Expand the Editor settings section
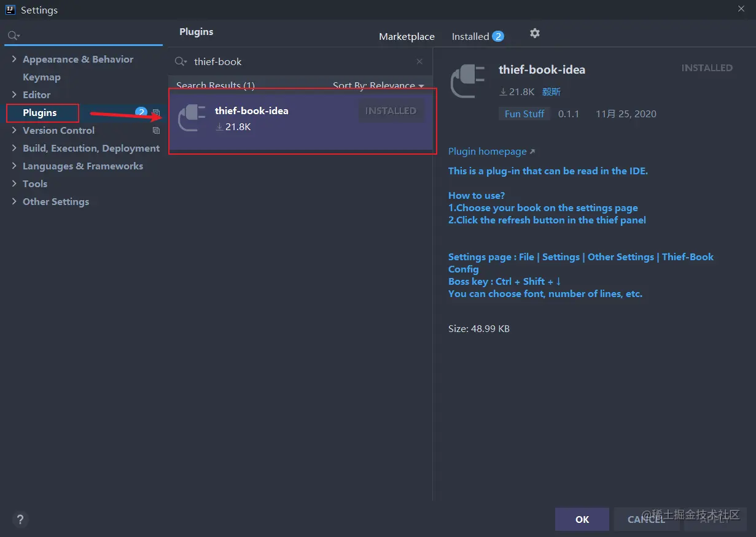756x537 pixels. pos(14,95)
